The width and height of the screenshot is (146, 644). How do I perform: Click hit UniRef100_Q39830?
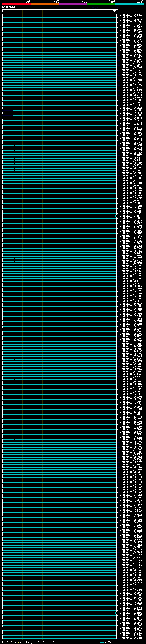pyautogui.click(x=131, y=40)
